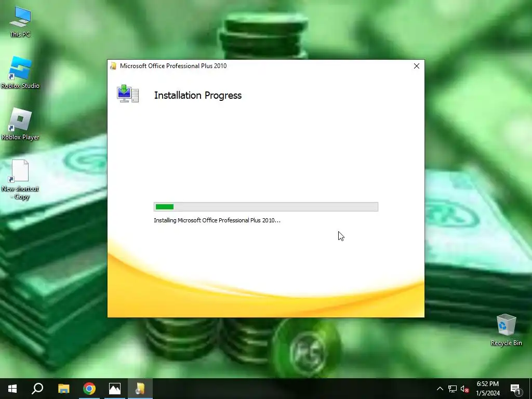Click the installation progress bar
Image resolution: width=532 pixels, height=399 pixels.
(x=266, y=207)
